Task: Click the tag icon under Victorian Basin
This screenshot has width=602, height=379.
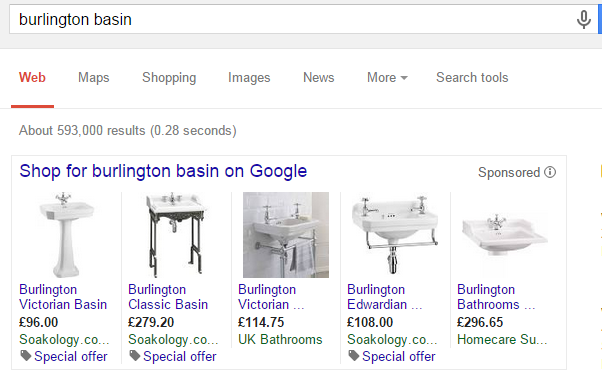Action: coord(26,356)
